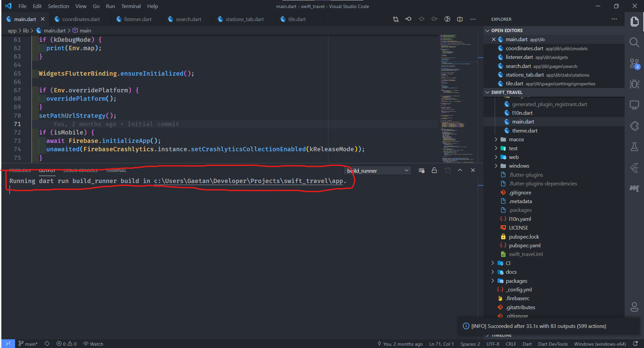This screenshot has height=348, width=644.
Task: Open the build_runner output channel dropdown
Action: tap(378, 170)
